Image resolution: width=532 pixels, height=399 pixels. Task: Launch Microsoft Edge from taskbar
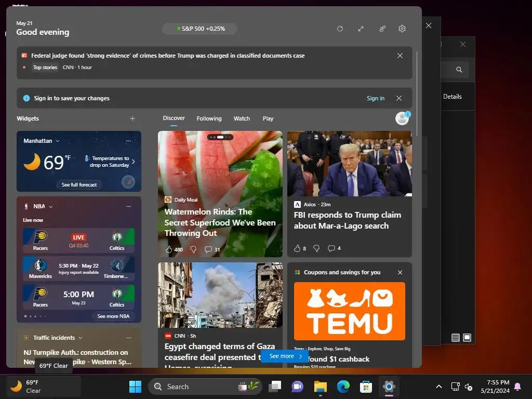pyautogui.click(x=343, y=387)
